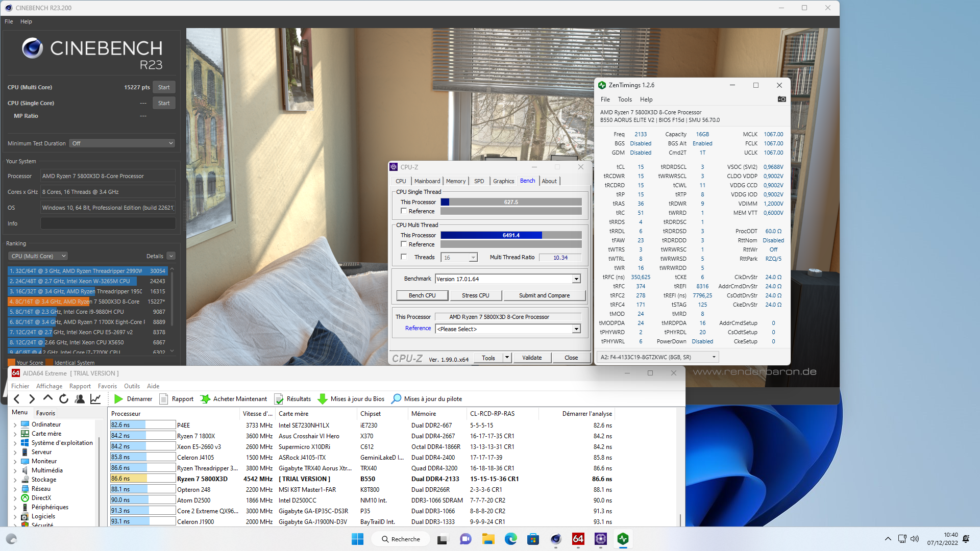Tick the Single Thread Reference checkbox in CPU-Z
The width and height of the screenshot is (980, 551).
404,211
